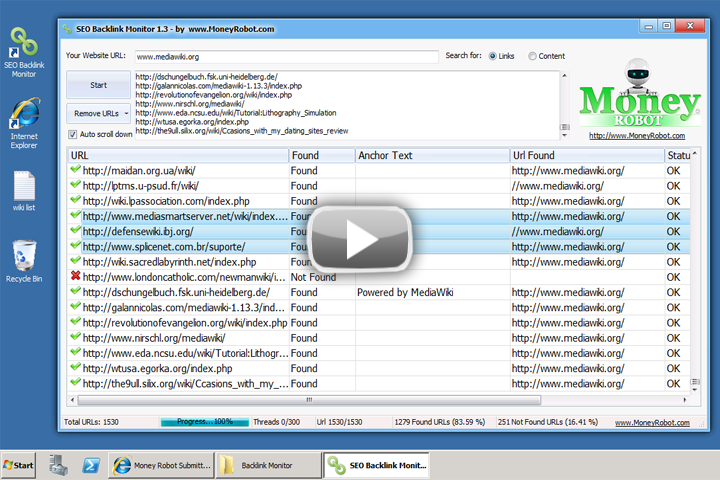Click the results table scroll-left arrow
The height and width of the screenshot is (480, 720).
[72, 400]
